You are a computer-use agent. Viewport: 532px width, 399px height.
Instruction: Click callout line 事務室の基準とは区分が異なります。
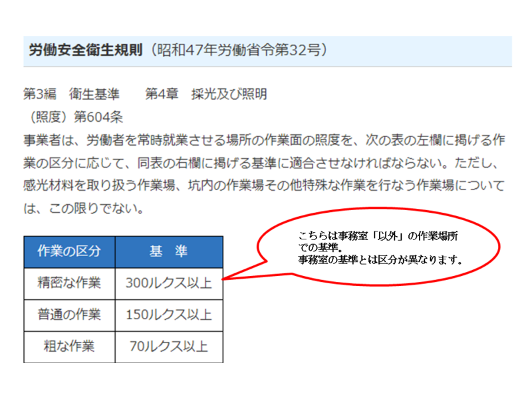[x=380, y=259]
